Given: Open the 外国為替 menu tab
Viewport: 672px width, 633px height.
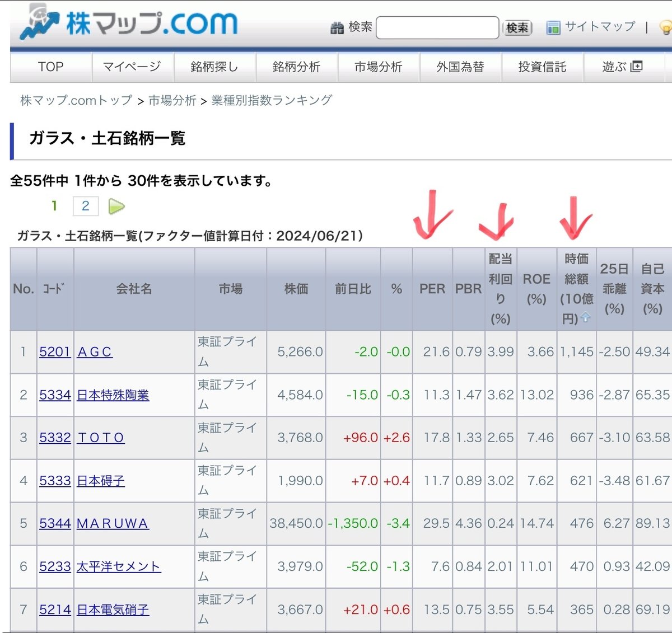Looking at the screenshot, I should click(x=460, y=67).
